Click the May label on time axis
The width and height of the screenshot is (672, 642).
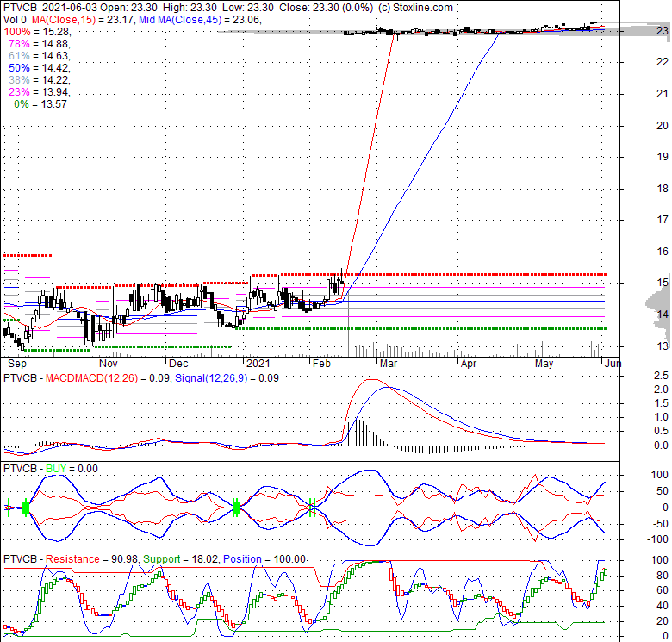(544, 364)
